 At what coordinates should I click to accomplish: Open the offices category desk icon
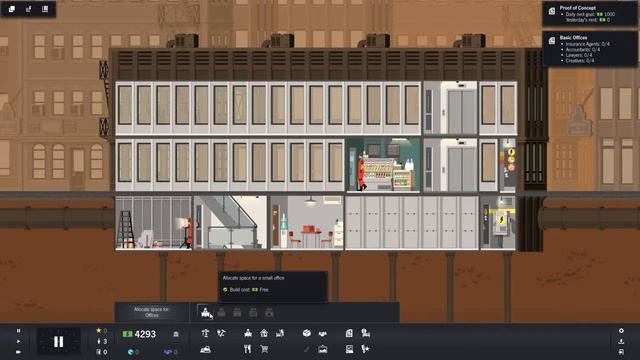[248, 333]
